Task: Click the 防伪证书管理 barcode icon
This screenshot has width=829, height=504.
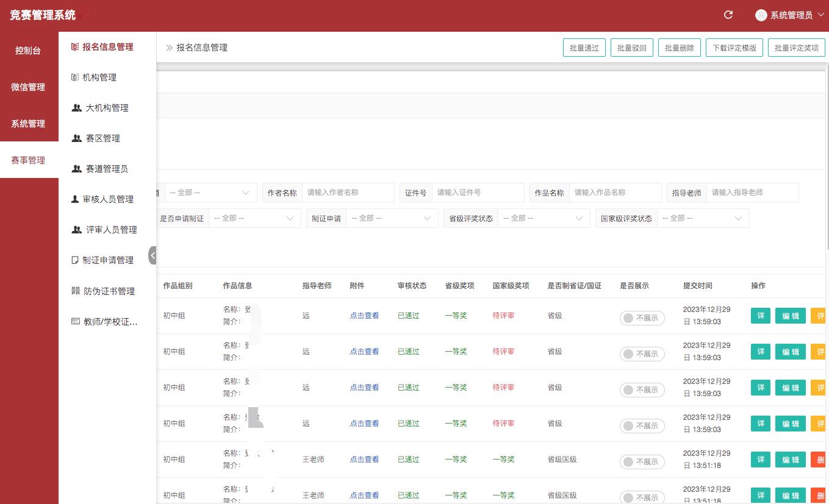Action: tap(76, 291)
